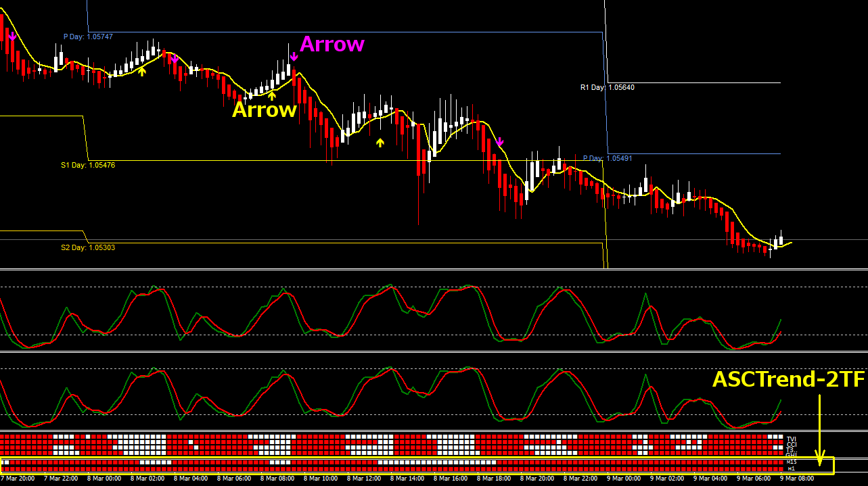The height and width of the screenshot is (486, 868).
Task: Select the magenta sell arrow near 8 Mar 18:00
Action: (500, 141)
